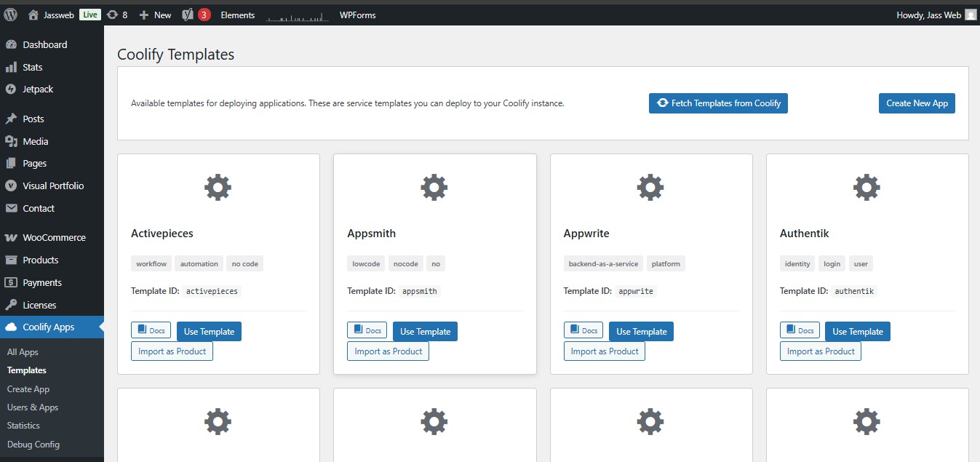Click the Payments dollar icon
Screen dimensions: 980x462
[11, 282]
